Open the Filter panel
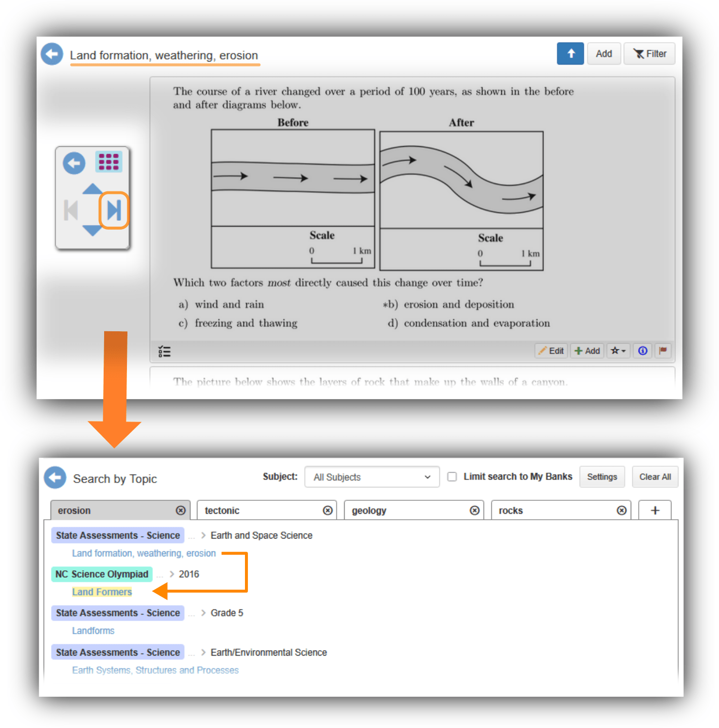This screenshot has height=728, width=719. 649,53
